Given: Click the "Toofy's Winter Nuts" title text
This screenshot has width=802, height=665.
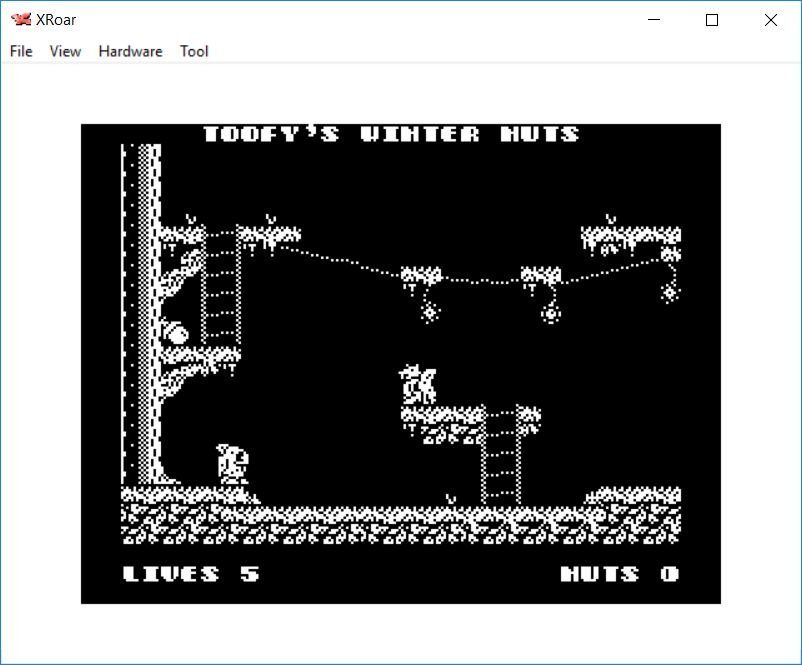Looking at the screenshot, I should [391, 134].
